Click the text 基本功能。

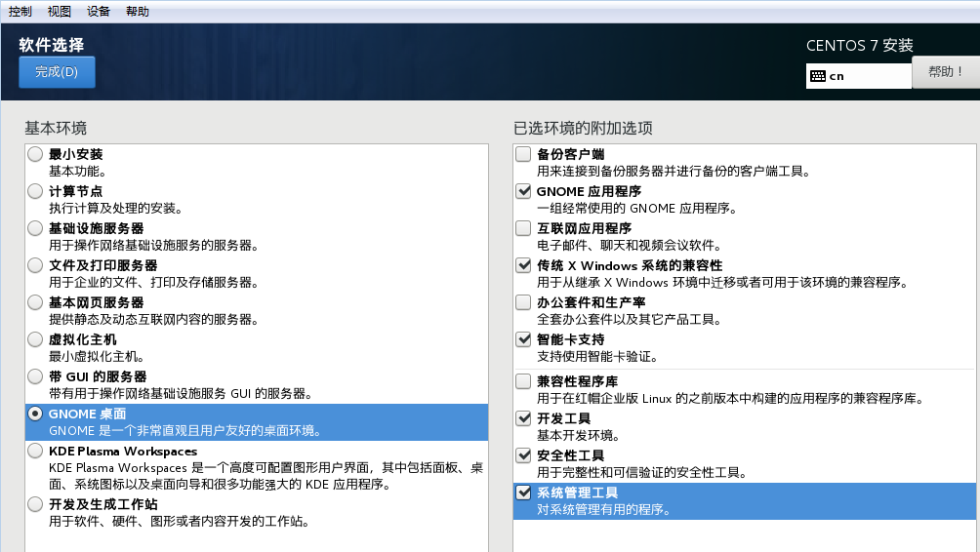[78, 171]
